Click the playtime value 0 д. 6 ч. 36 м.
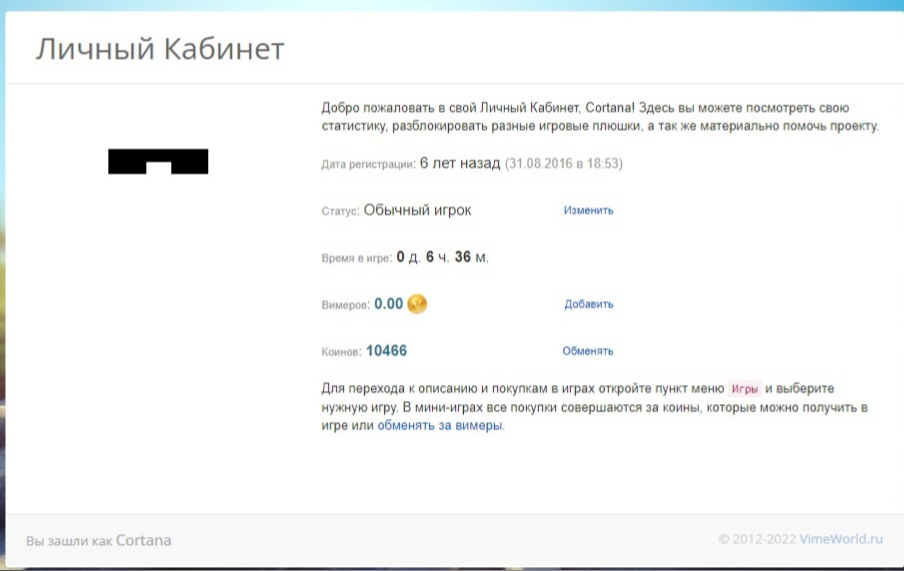The height and width of the screenshot is (571, 904). (442, 257)
